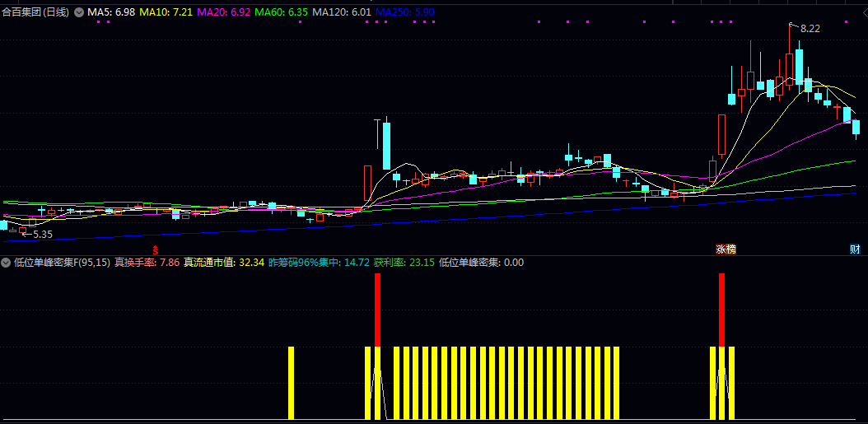Select the MA120: 6.01 indicator label
868x424 pixels.
click(342, 12)
